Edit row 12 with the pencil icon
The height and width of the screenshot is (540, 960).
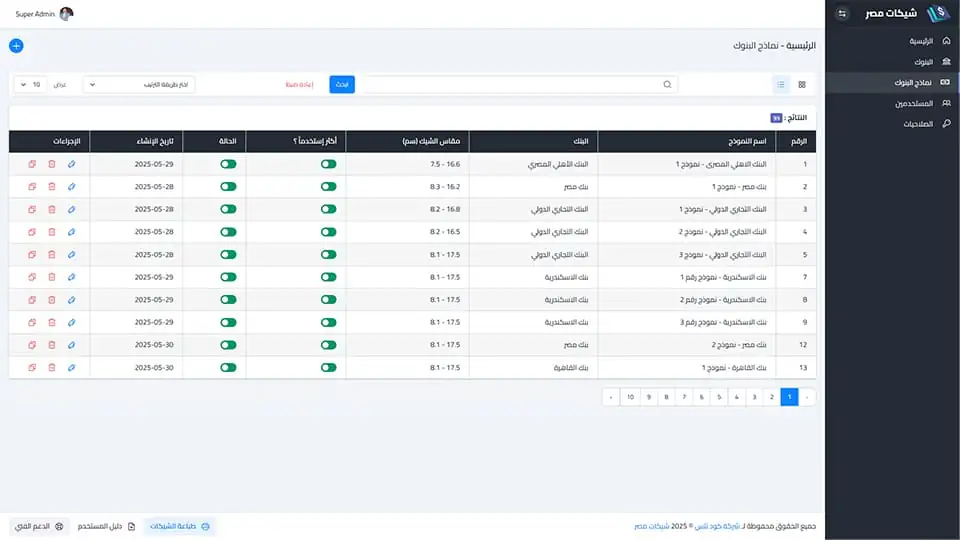[x=72, y=345]
